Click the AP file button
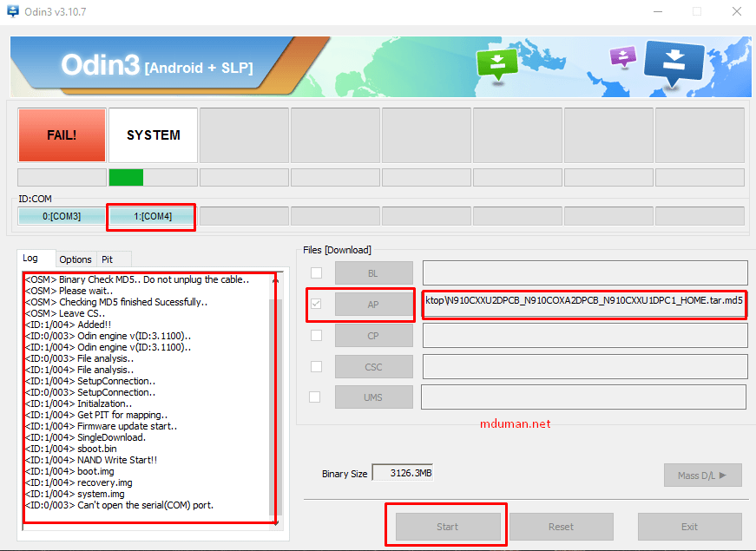Screen dimensions: 756x551 pos(374,305)
